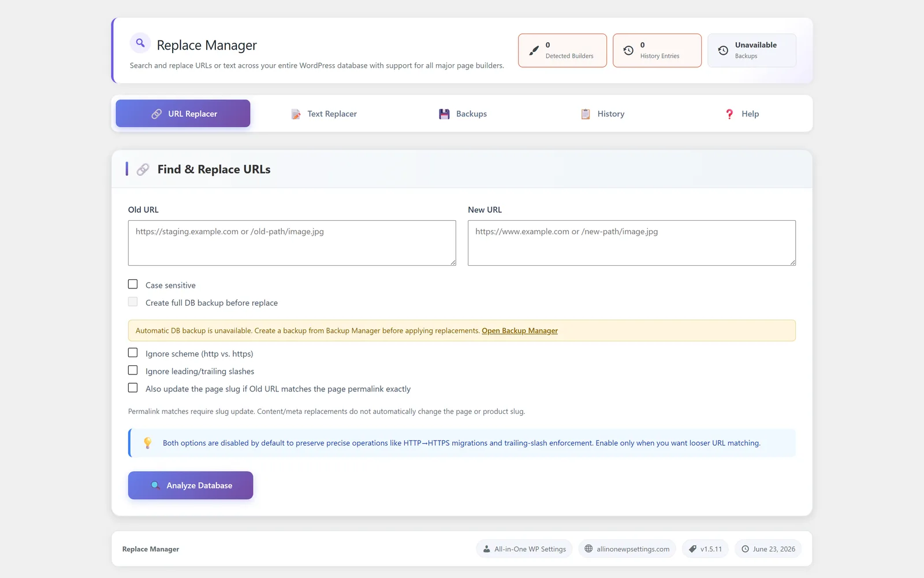This screenshot has height=578, width=924.
Task: Click the magnifier icon in Analyze Database button
Action: (155, 486)
